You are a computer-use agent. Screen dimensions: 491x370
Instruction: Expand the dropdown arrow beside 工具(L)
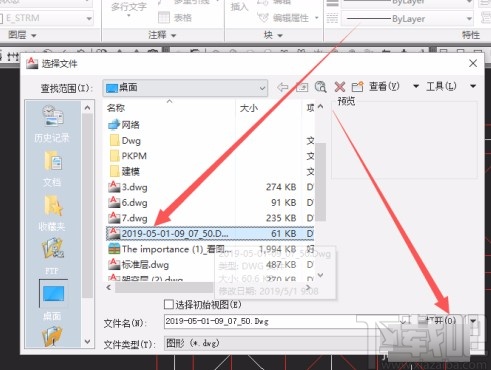(x=473, y=86)
